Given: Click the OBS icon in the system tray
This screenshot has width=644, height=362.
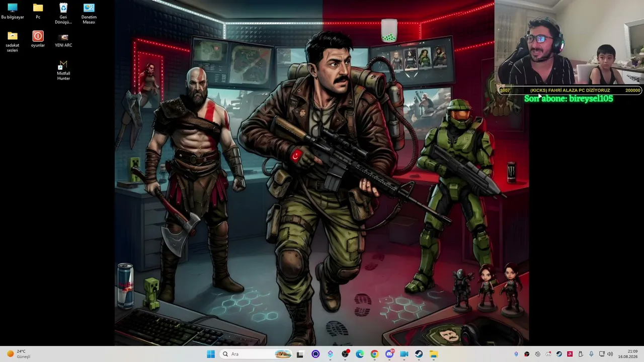Looking at the screenshot, I should 527,354.
